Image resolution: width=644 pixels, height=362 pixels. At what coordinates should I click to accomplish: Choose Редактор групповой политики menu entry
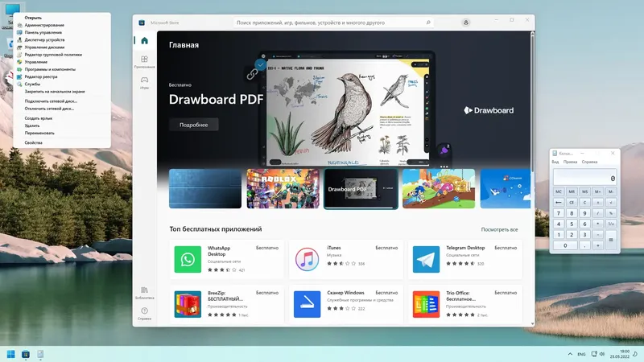(x=53, y=55)
